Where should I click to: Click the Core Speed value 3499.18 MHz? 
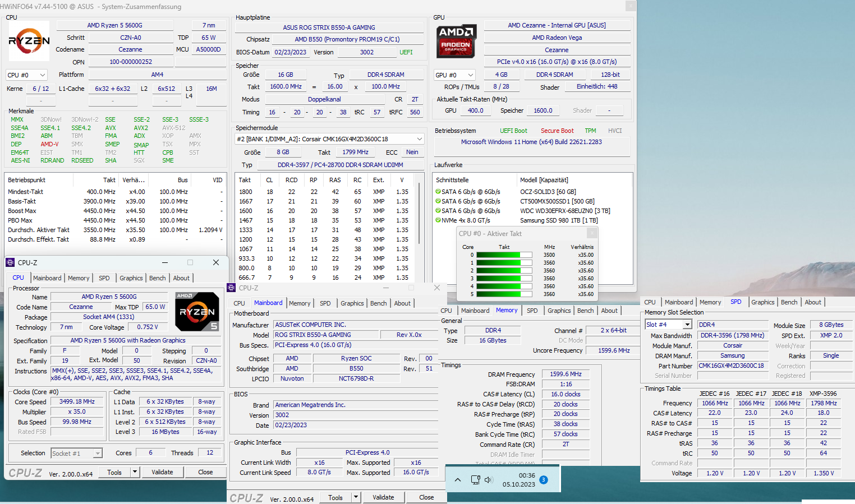click(x=77, y=401)
